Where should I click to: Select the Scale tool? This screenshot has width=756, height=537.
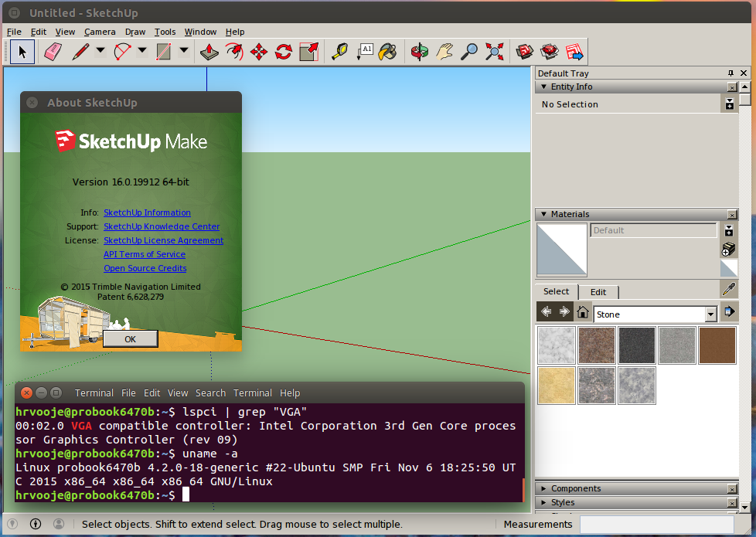309,52
